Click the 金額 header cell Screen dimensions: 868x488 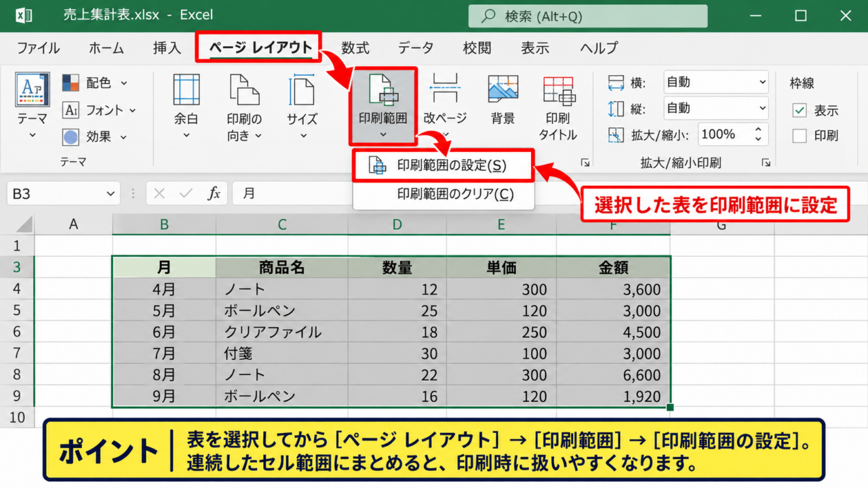(613, 268)
